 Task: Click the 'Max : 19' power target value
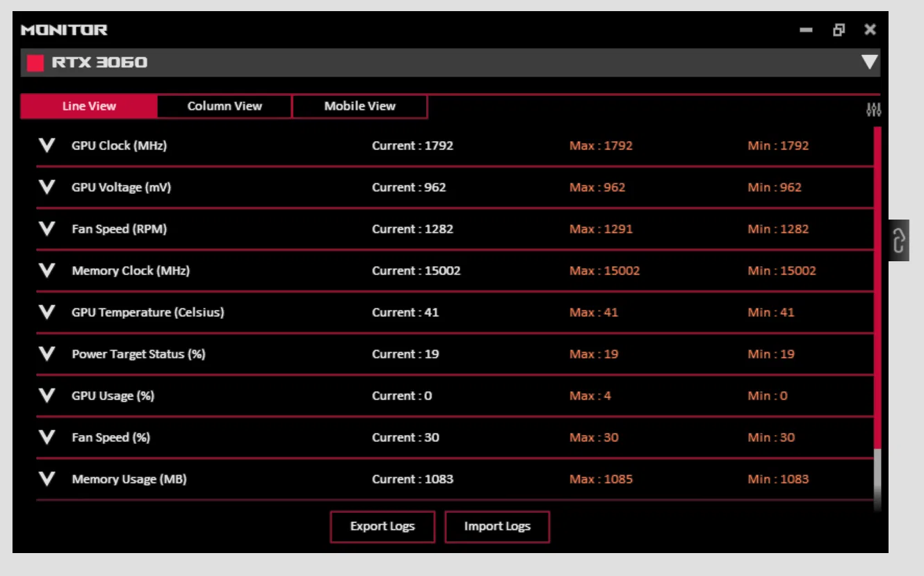(594, 354)
